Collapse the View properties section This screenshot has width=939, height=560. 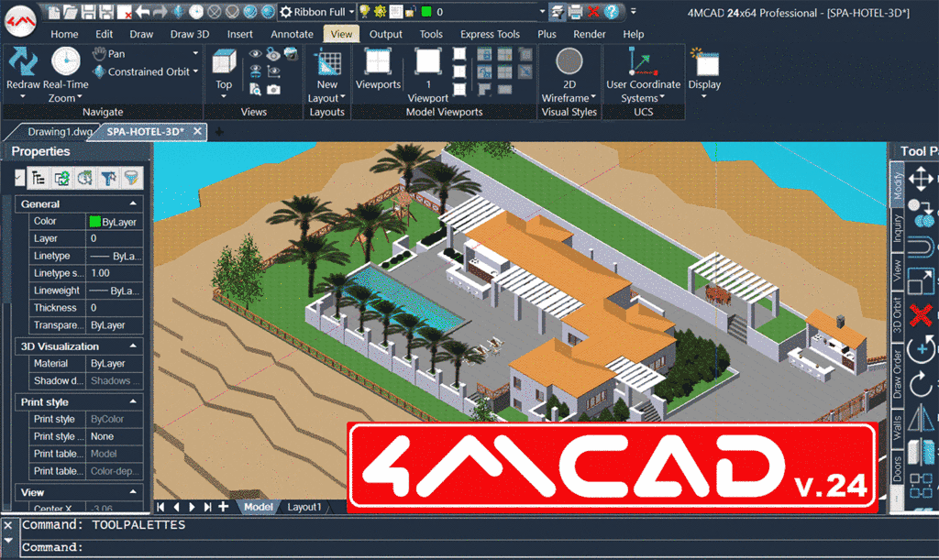point(133,492)
